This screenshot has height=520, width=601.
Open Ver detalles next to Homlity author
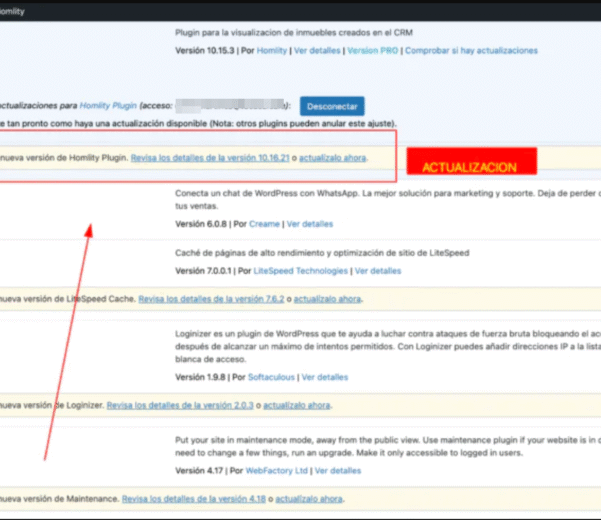317,50
